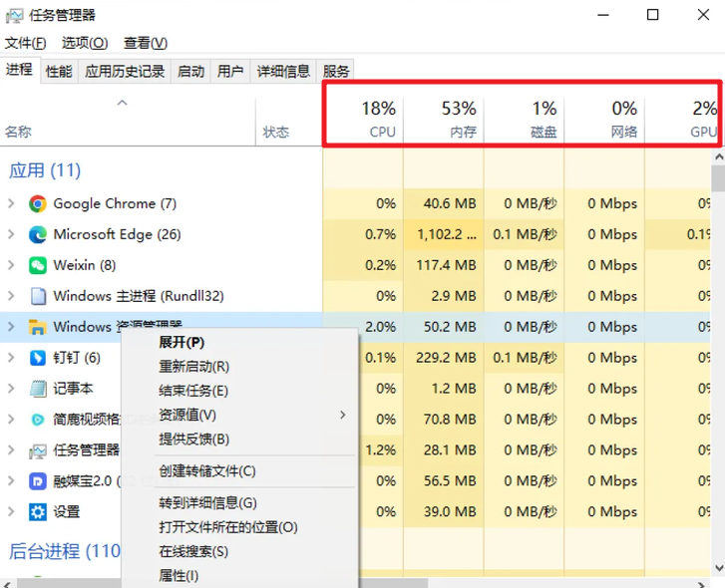Viewport: 725px width, 588px height.
Task: Expand the 融媒宝2.0 process row
Action: (11, 481)
